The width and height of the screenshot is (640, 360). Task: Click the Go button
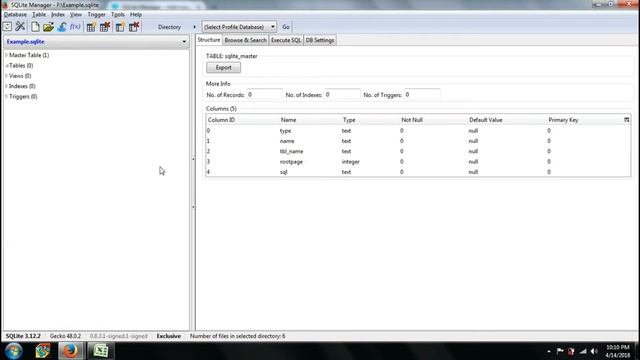coord(286,27)
